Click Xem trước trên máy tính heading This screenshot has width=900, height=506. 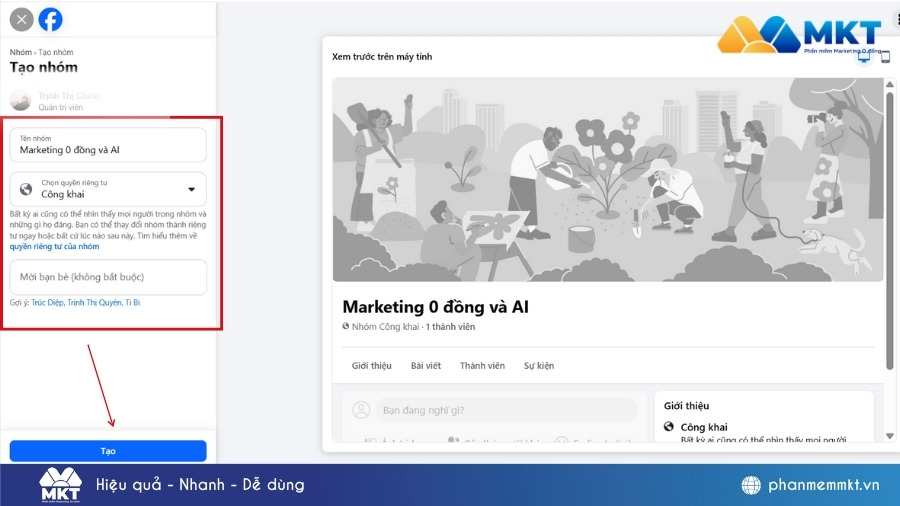coord(382,56)
